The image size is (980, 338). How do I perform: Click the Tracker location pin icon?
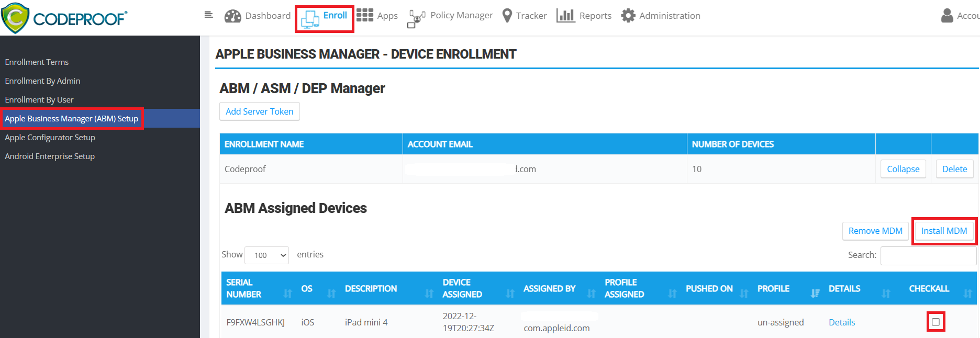pyautogui.click(x=507, y=16)
